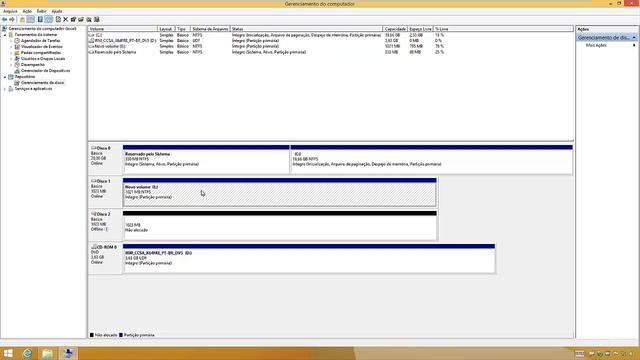Sort by the Capacidade column header
The width and height of the screenshot is (640, 360).
(395, 29)
